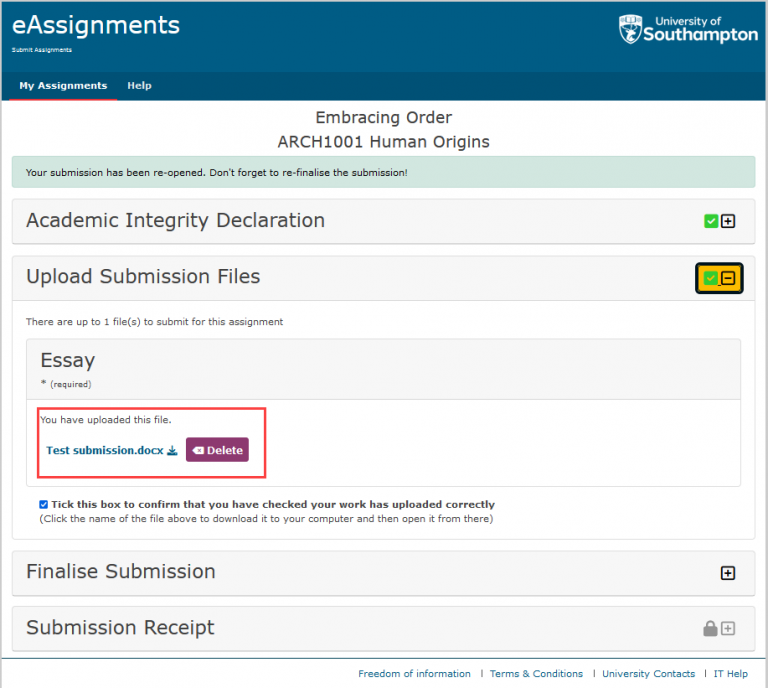
Task: Download Test submission.docx file link
Action: click(x=104, y=451)
